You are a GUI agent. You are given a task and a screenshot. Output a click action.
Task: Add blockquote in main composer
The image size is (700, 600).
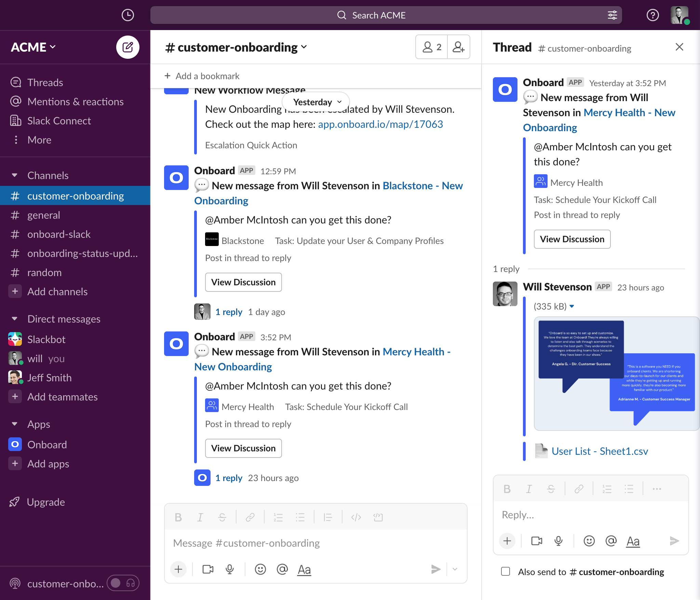(328, 517)
